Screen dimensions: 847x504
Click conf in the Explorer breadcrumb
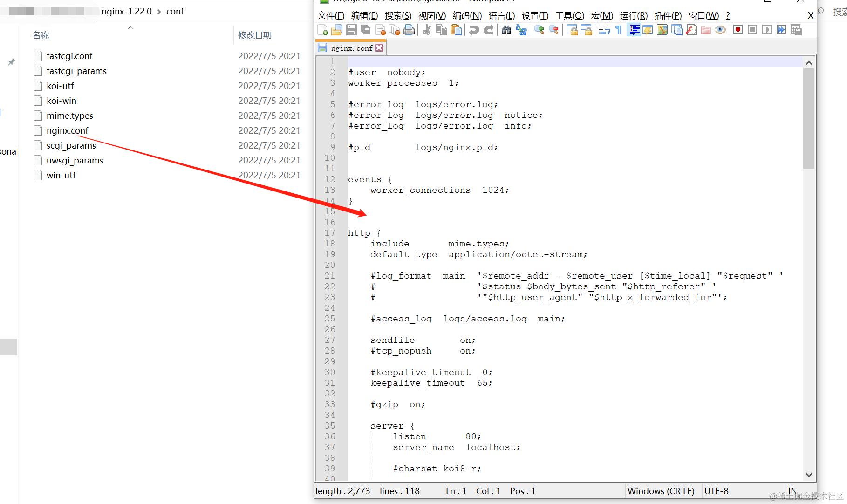coord(175,11)
